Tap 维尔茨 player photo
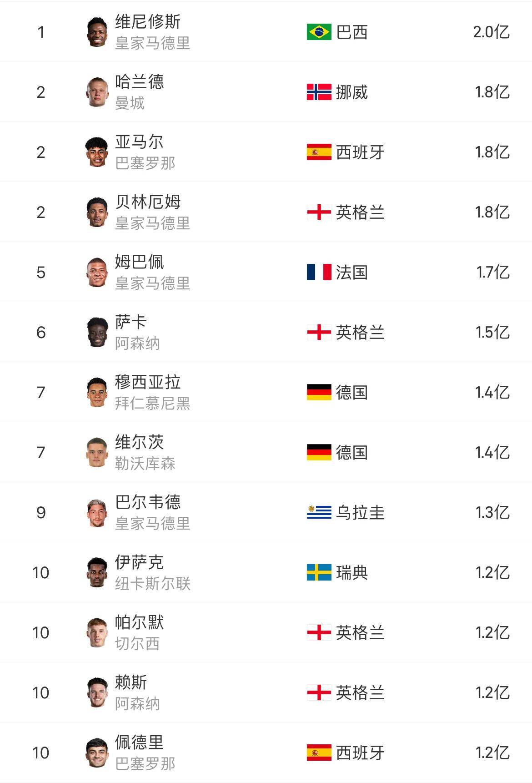 pyautogui.click(x=97, y=452)
